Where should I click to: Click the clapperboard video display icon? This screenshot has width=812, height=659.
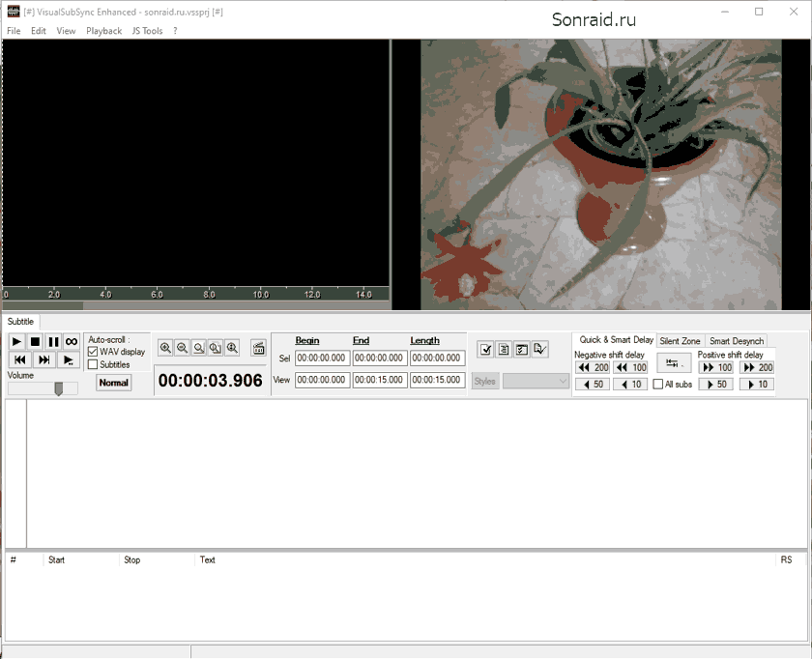click(258, 348)
